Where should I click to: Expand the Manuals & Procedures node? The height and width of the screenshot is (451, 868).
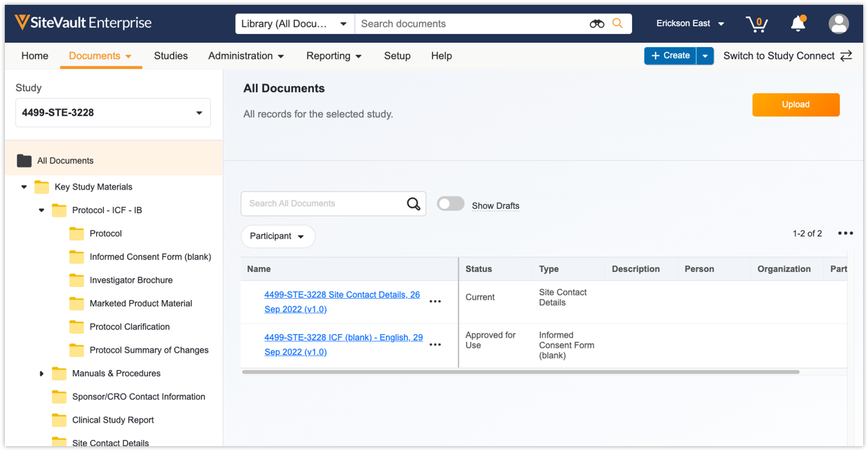pos(41,374)
